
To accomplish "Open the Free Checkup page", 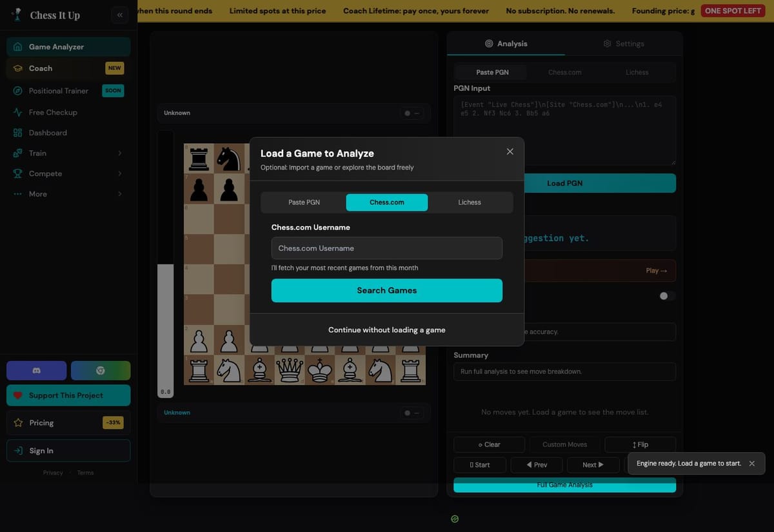I will click(68, 112).
